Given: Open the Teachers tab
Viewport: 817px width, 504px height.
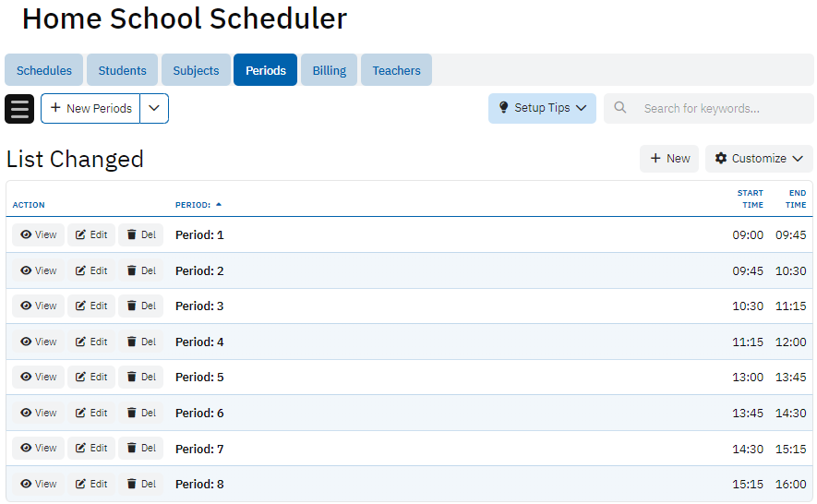Looking at the screenshot, I should coord(396,71).
